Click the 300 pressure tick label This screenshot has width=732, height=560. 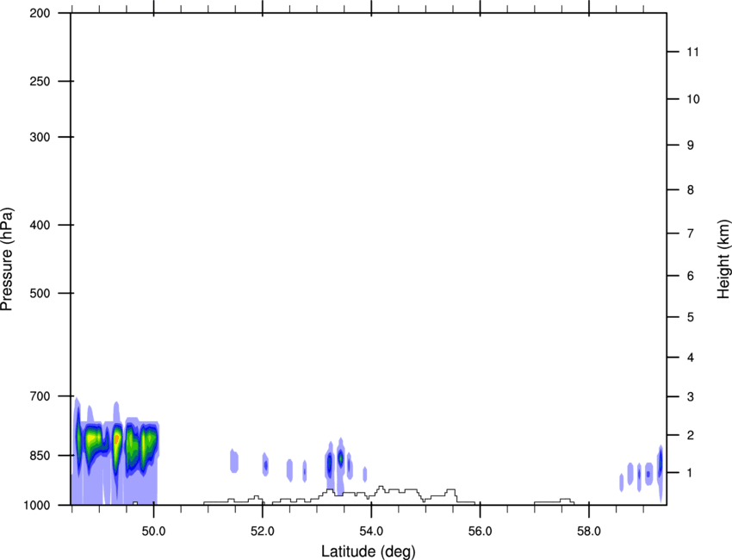pos(40,137)
